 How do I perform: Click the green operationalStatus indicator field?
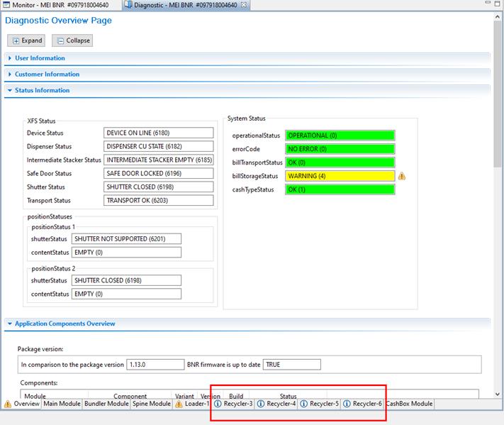click(340, 136)
